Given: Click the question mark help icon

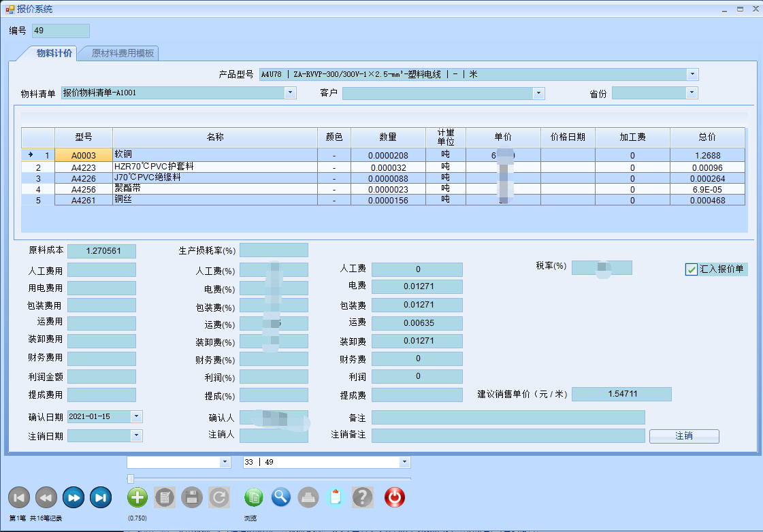Looking at the screenshot, I should tap(362, 497).
